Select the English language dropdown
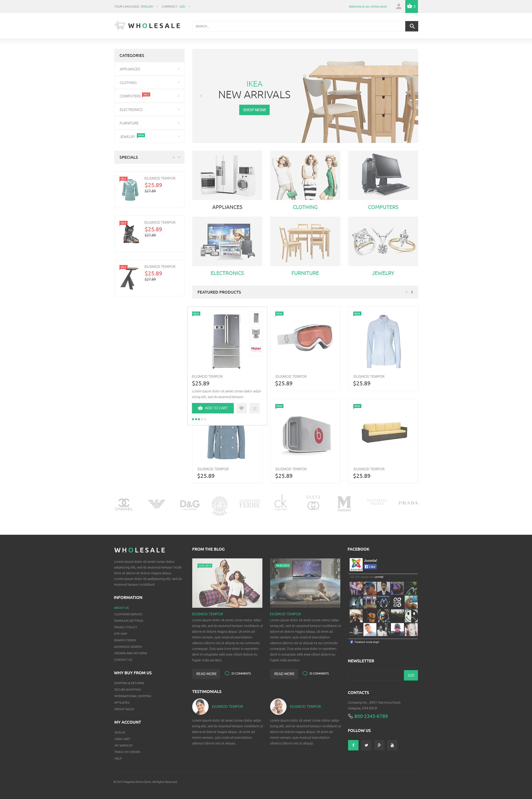The width and height of the screenshot is (532, 799). coord(147,6)
